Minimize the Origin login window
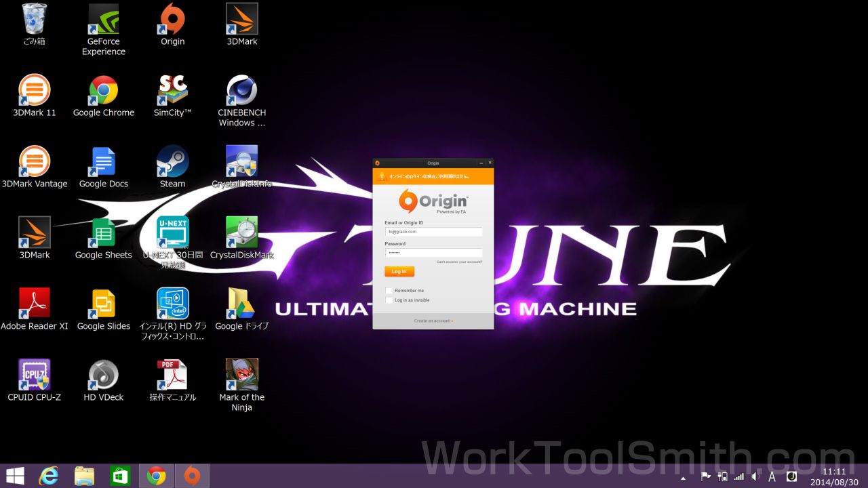Screen dimensions: 868x488 tap(481, 163)
